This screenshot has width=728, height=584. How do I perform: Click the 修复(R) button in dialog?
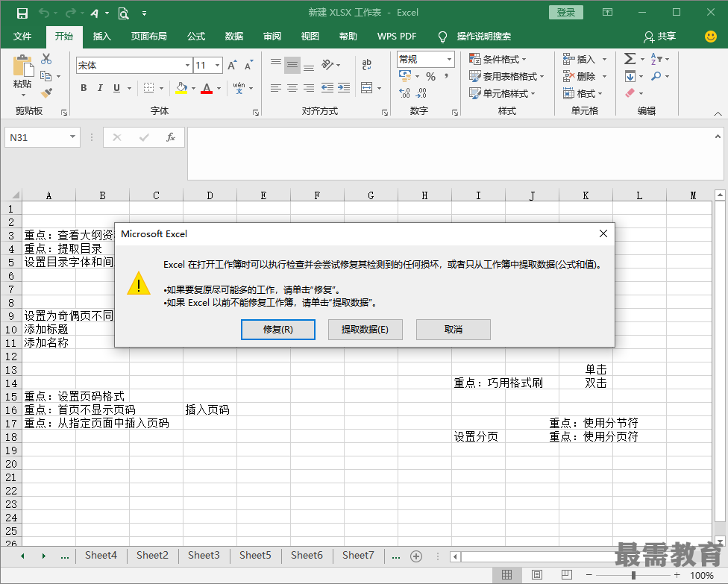[278, 329]
